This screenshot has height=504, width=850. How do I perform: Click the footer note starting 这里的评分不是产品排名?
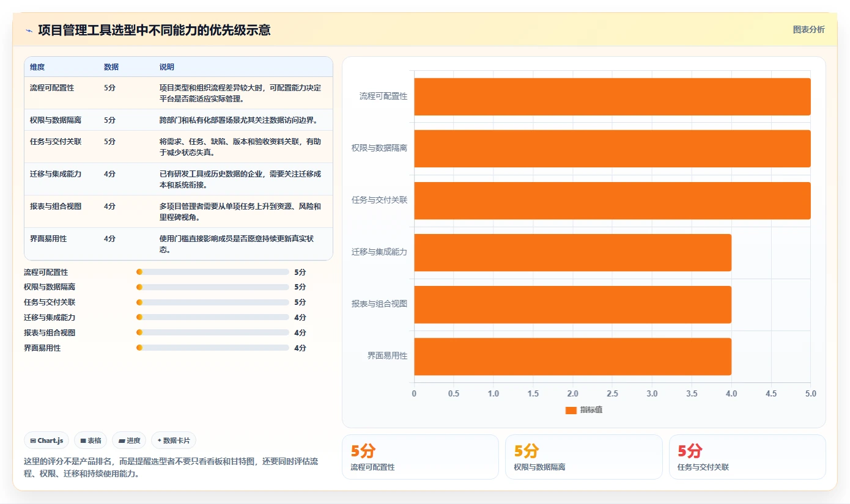[x=171, y=467]
